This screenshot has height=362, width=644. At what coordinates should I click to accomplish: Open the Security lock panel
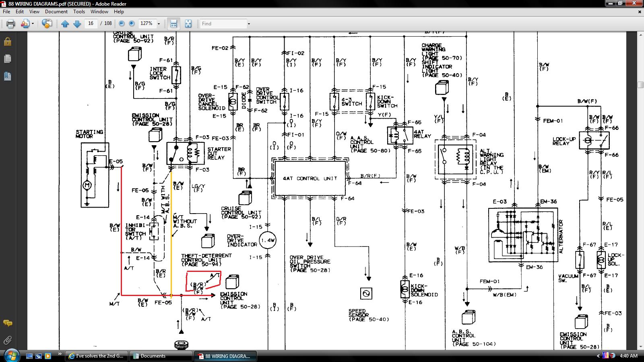tap(7, 42)
